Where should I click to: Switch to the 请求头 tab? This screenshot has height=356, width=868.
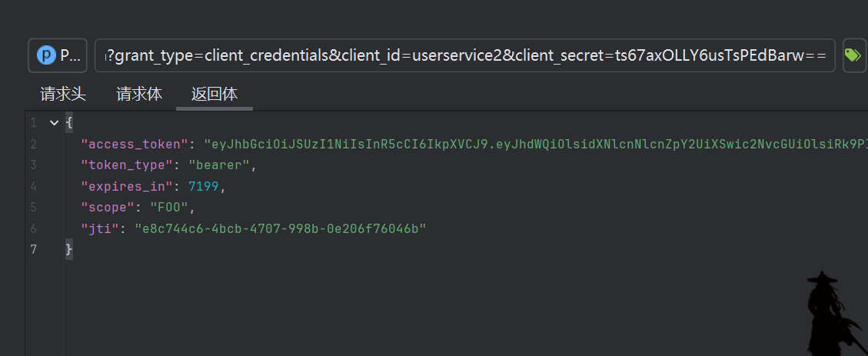click(x=63, y=95)
